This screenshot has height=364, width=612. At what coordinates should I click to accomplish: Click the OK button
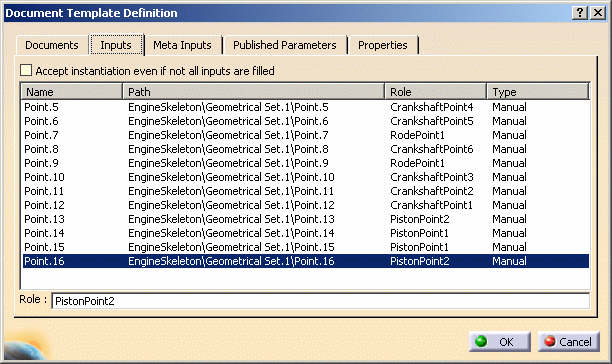[500, 342]
